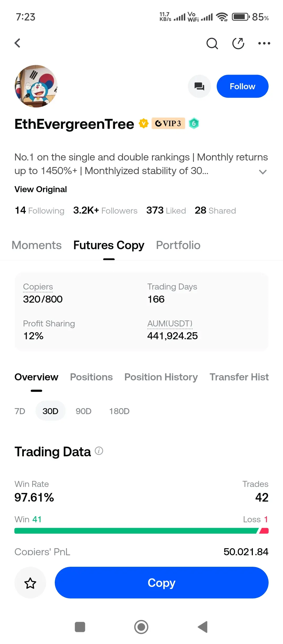The image size is (283, 644).
Task: Tap the green level 6 badge
Action: click(194, 123)
